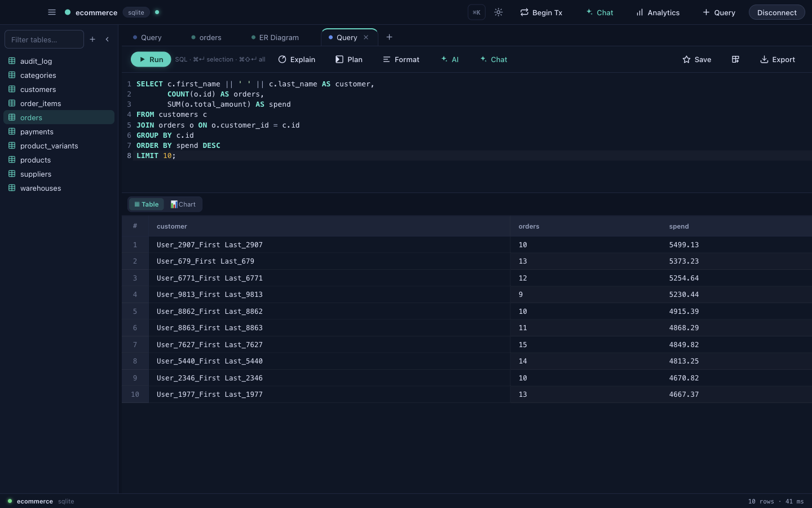Select orders table in sidebar
This screenshot has height=508, width=812.
[x=59, y=117]
